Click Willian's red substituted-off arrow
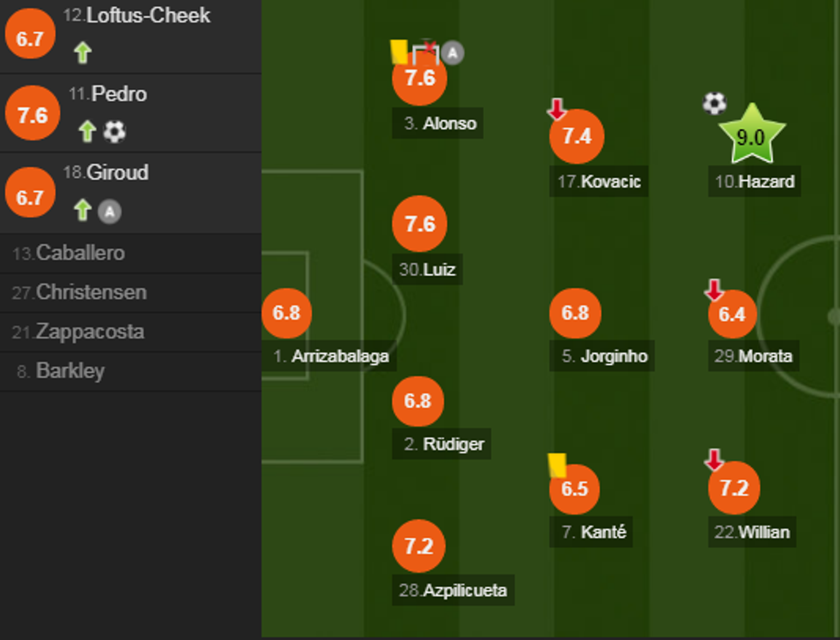 coord(714,460)
